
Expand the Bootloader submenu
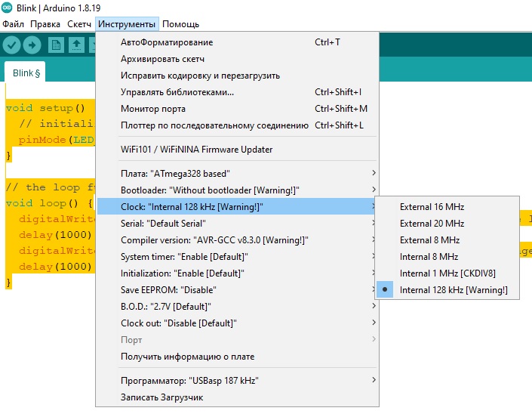(237, 190)
